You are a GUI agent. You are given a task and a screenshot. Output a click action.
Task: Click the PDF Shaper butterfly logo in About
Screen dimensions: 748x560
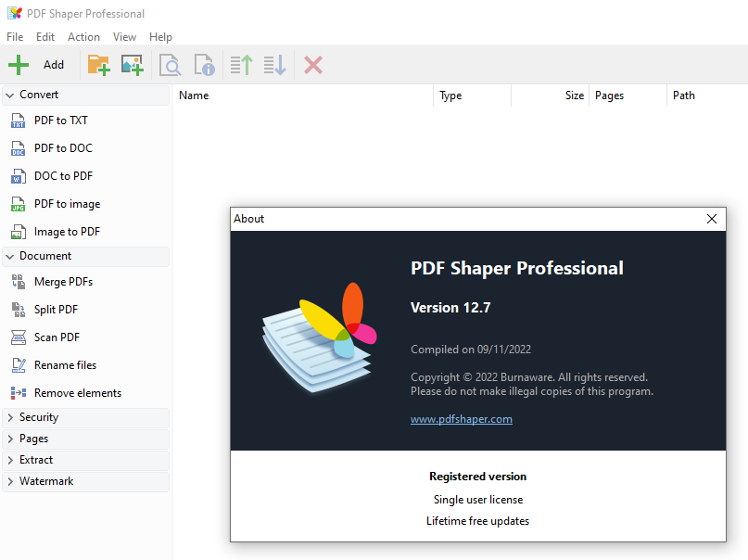coord(319,337)
